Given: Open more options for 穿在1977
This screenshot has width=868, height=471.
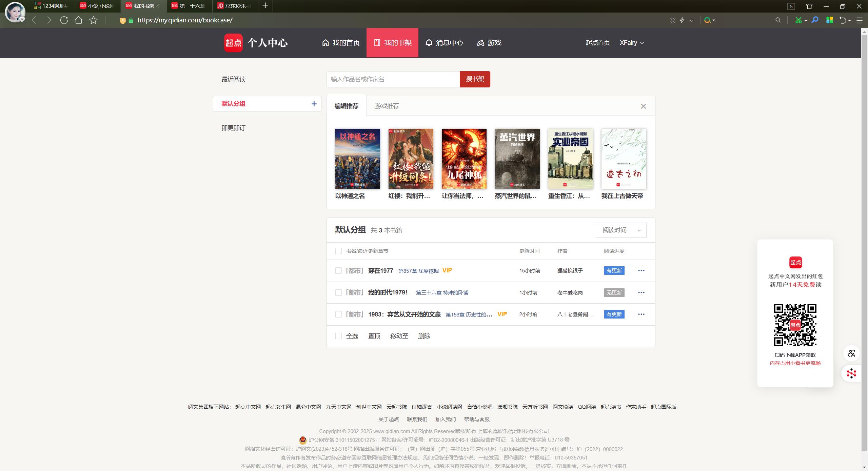Looking at the screenshot, I should point(641,271).
